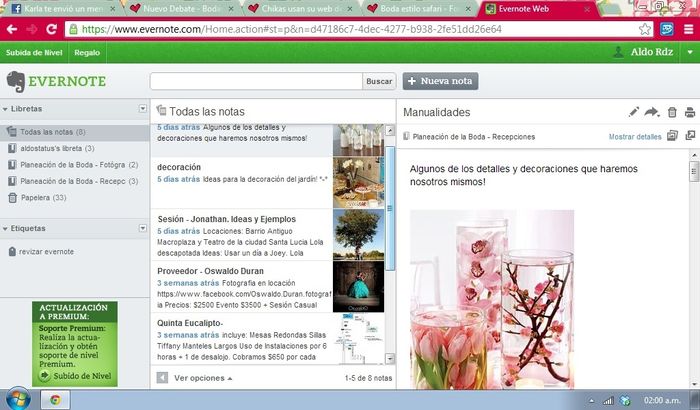This screenshot has height=410, width=700.
Task: Select revizar evernote tag
Action: (x=41, y=252)
